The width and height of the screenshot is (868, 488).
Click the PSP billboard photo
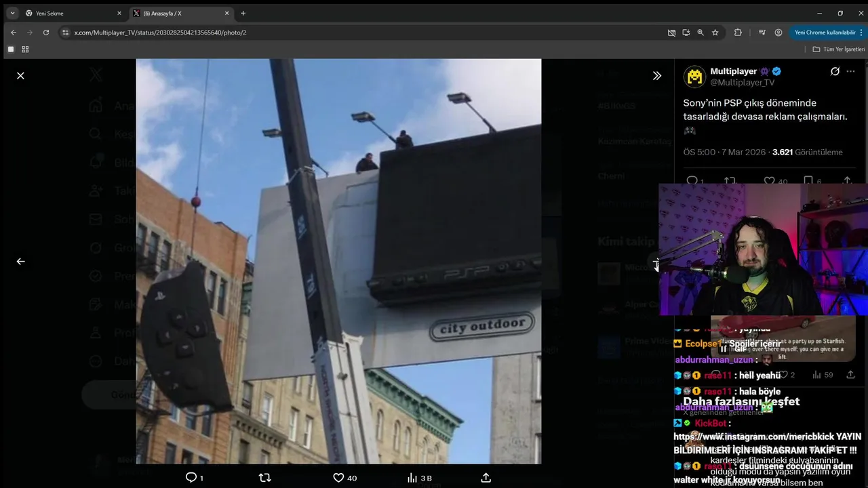pyautogui.click(x=338, y=261)
